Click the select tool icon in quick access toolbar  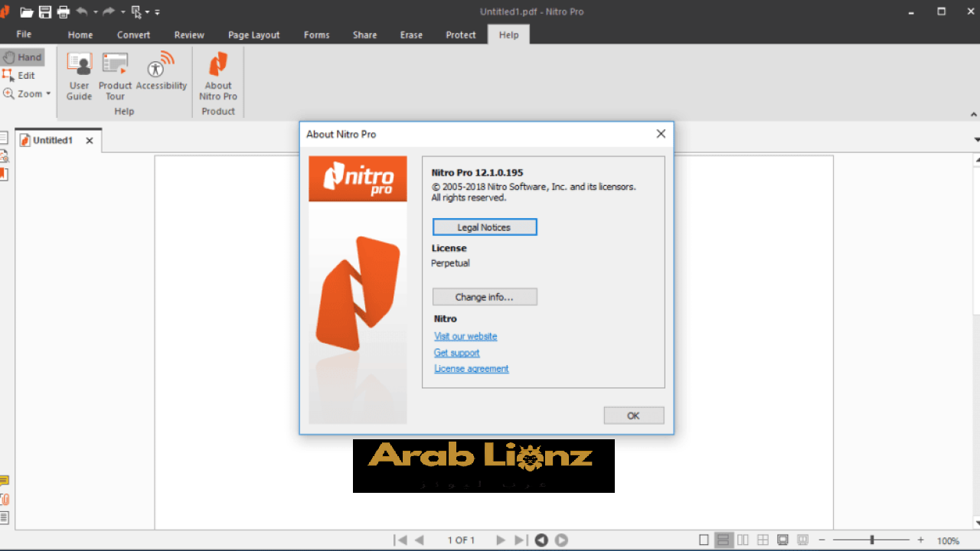click(x=136, y=12)
